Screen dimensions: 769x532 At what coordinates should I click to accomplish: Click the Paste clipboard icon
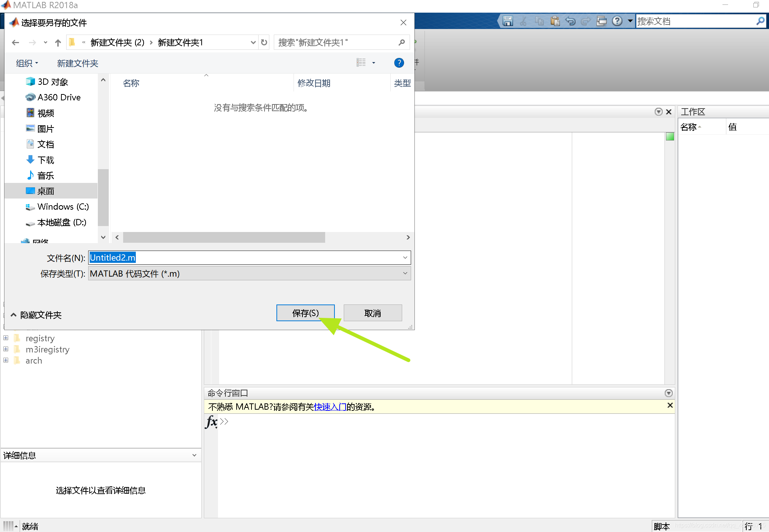[x=555, y=21]
